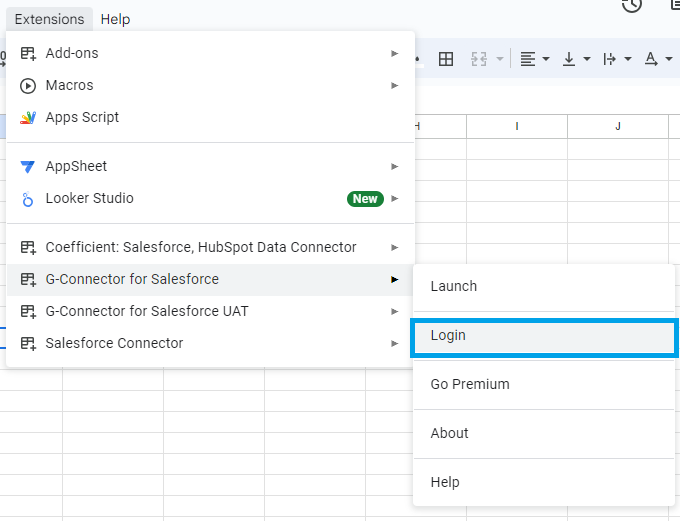Click the Add-ons menu icon
Viewport: 680px width, 521px height.
click(28, 54)
